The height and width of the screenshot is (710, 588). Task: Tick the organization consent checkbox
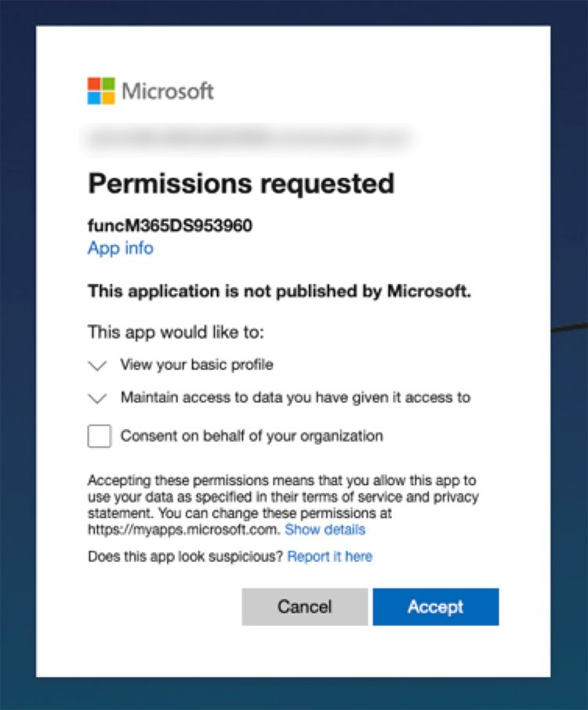[x=100, y=436]
